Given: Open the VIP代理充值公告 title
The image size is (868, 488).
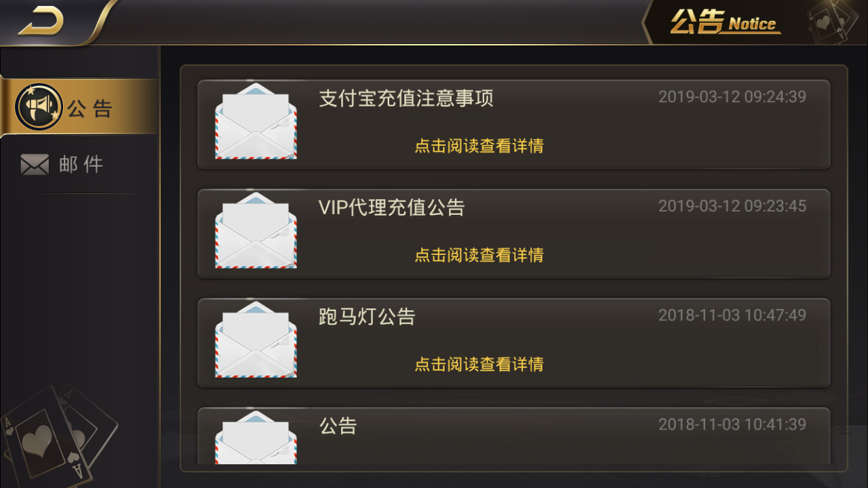Looking at the screenshot, I should coord(391,207).
